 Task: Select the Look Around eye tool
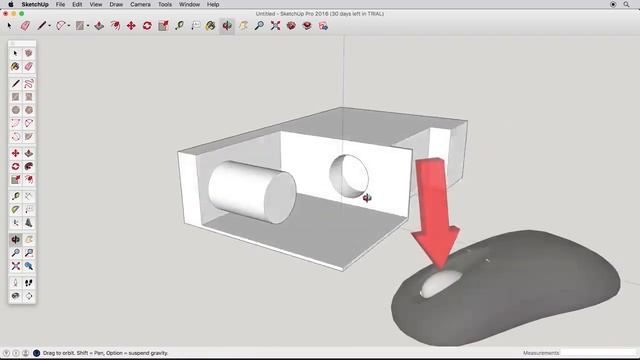coord(16,296)
